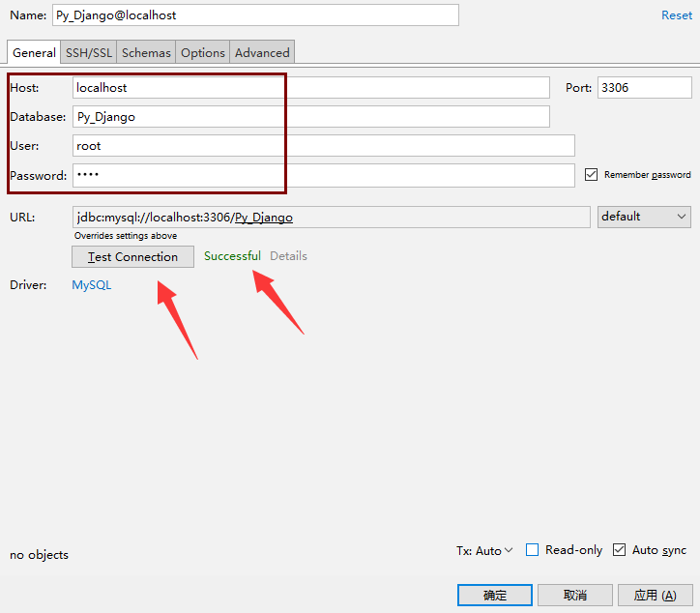Click the 应用 (A) Apply button
This screenshot has height=613, width=700.
point(655,596)
